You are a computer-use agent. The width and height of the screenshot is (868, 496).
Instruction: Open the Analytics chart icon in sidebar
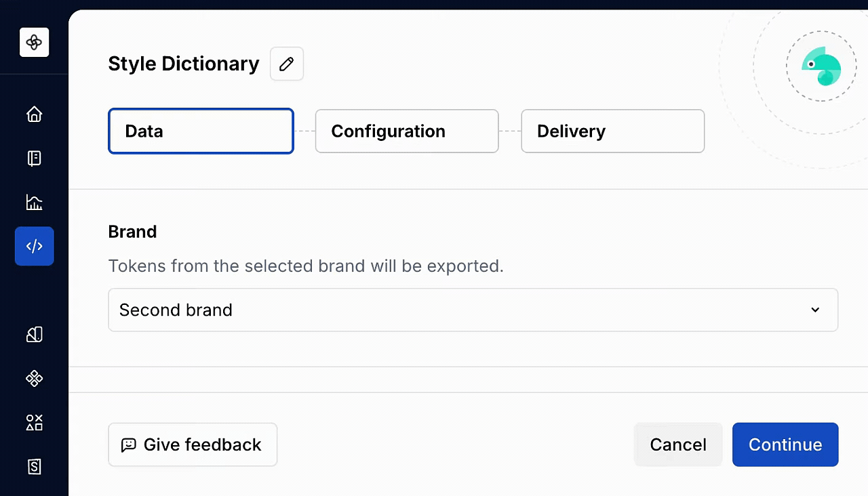click(34, 202)
